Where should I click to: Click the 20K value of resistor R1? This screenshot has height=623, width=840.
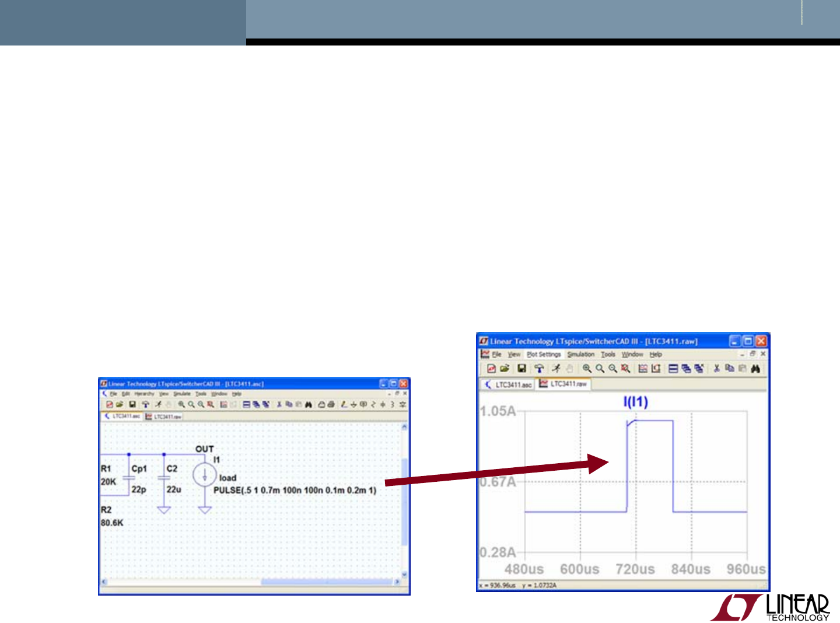pos(108,482)
